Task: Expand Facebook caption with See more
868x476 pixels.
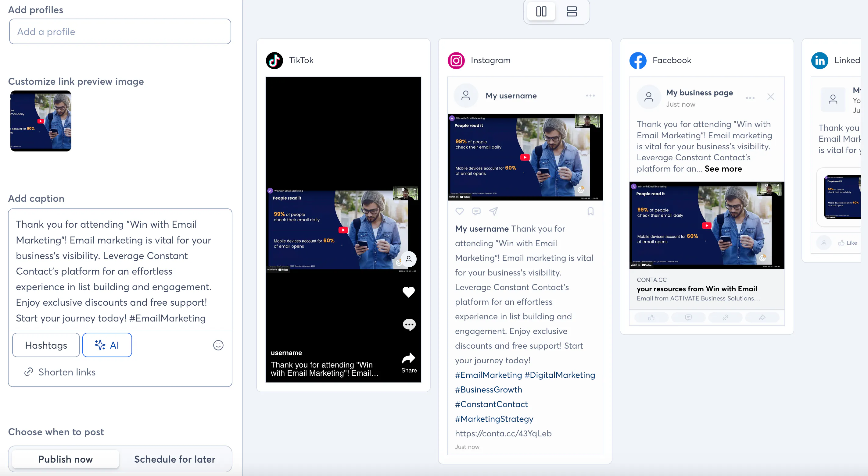Action: coord(723,169)
